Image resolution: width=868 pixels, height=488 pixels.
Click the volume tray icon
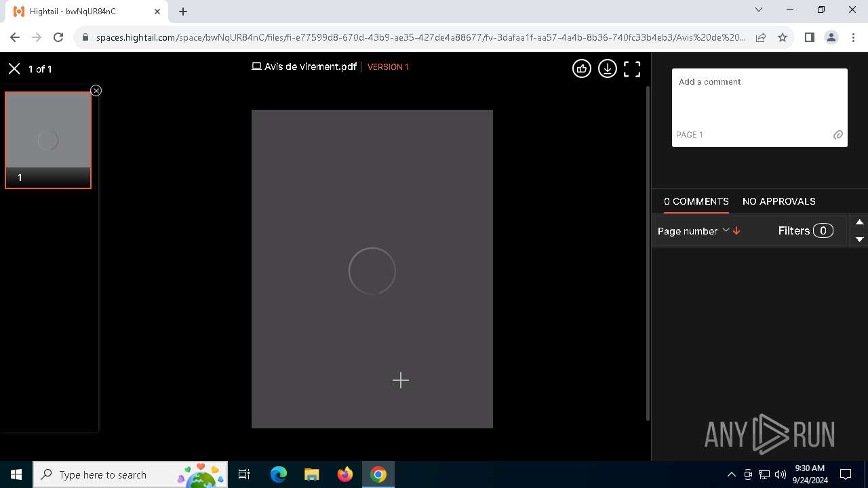tap(781, 474)
